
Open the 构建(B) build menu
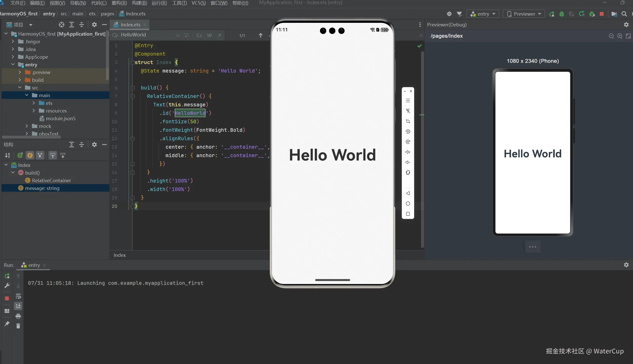pos(139,3)
